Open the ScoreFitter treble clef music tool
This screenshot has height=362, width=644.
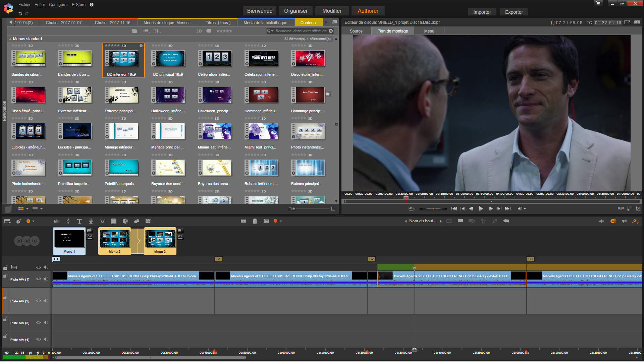[x=68, y=221]
